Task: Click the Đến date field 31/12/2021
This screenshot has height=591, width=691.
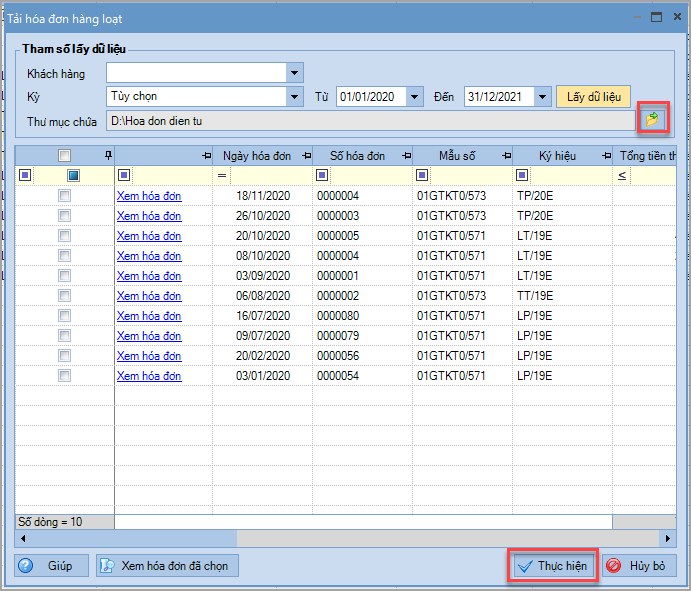Action: coord(499,97)
